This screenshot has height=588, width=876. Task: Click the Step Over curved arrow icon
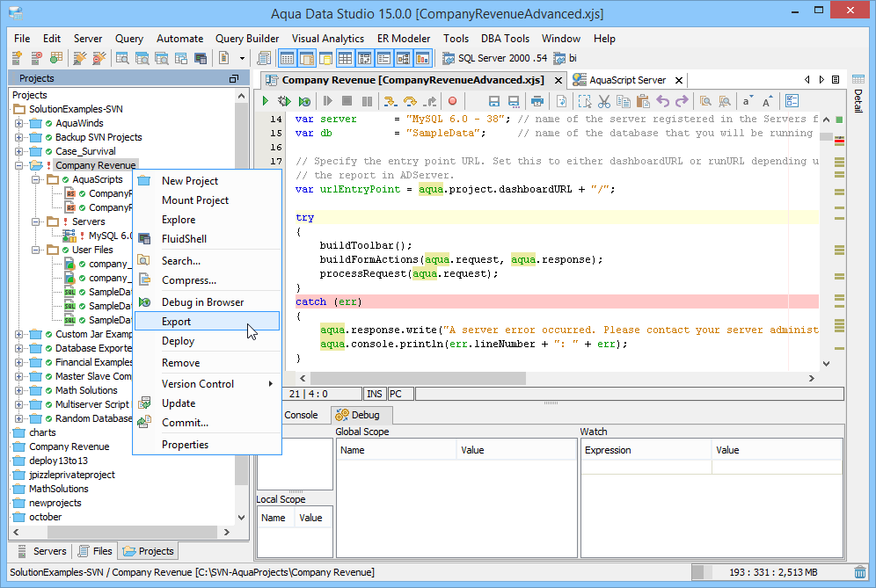[x=410, y=101]
